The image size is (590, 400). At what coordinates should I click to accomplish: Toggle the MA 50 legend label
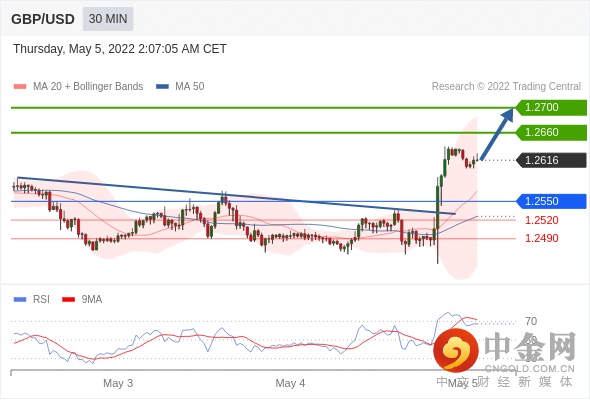click(190, 87)
